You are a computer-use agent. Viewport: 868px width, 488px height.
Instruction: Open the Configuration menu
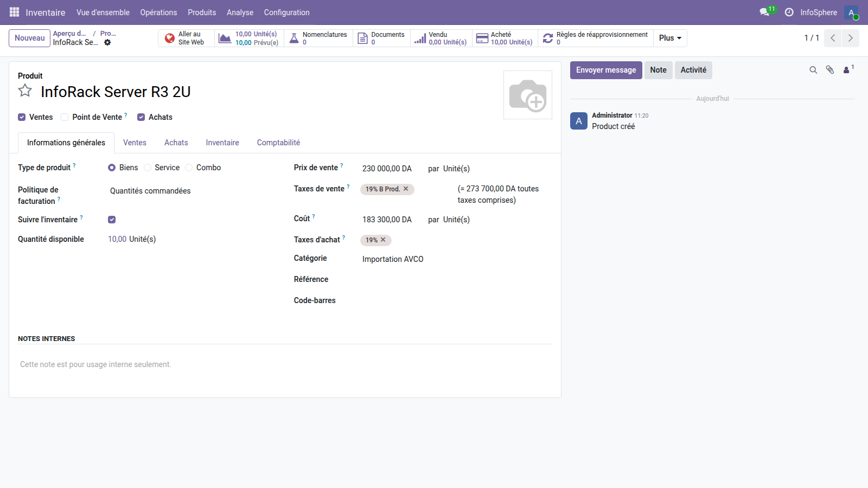click(286, 12)
